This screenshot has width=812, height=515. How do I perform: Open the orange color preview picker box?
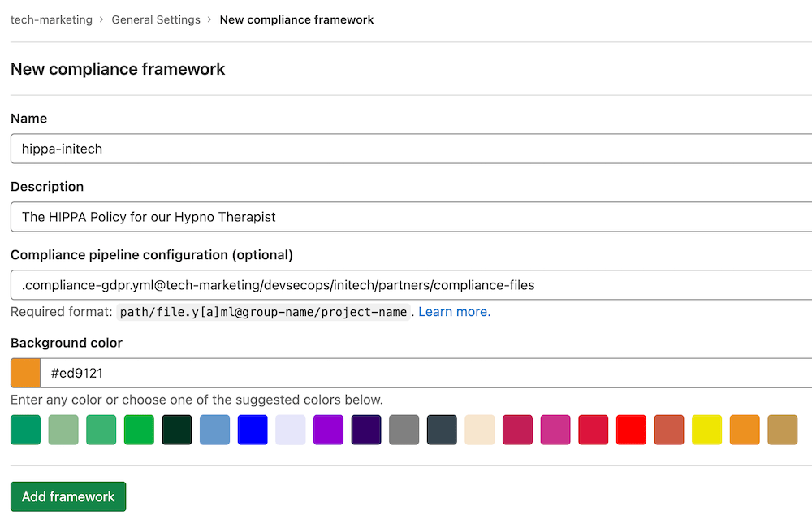pos(25,373)
